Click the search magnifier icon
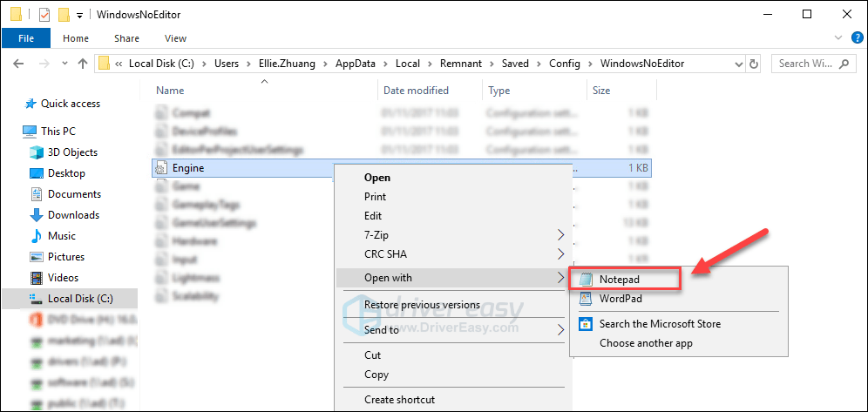Image resolution: width=868 pixels, height=412 pixels. (844, 64)
